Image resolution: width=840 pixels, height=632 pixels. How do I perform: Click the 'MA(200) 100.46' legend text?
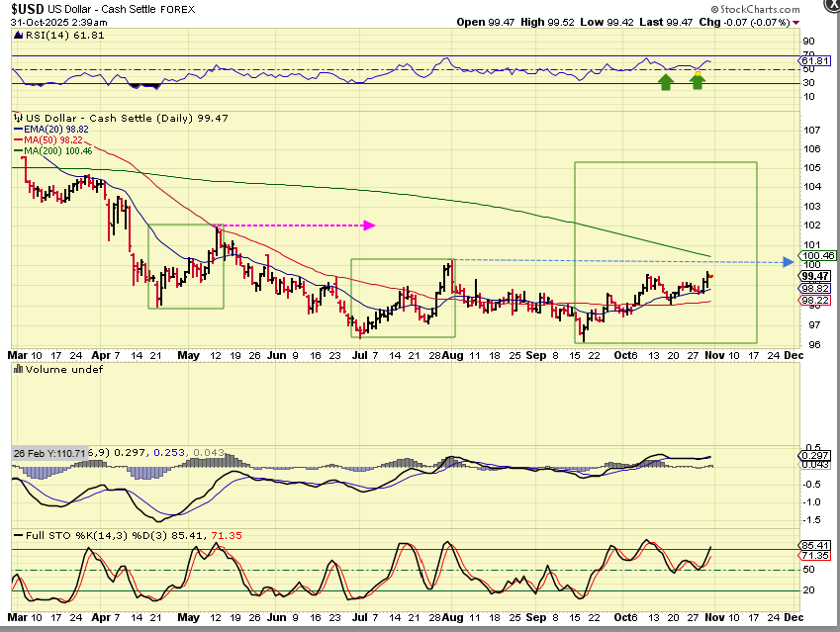[57, 151]
